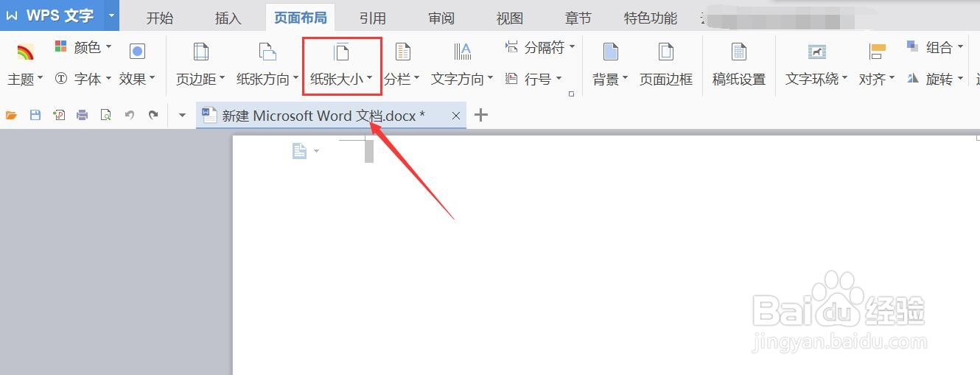Undo the last action

point(130,115)
